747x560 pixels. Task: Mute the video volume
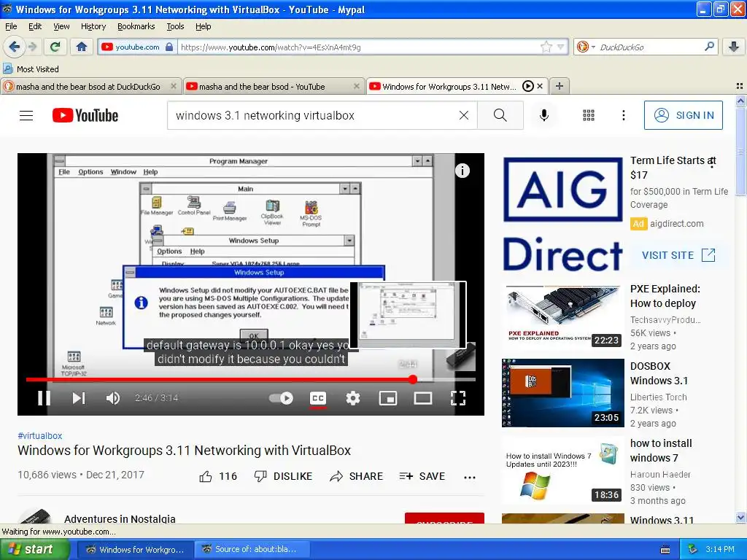[x=113, y=398]
